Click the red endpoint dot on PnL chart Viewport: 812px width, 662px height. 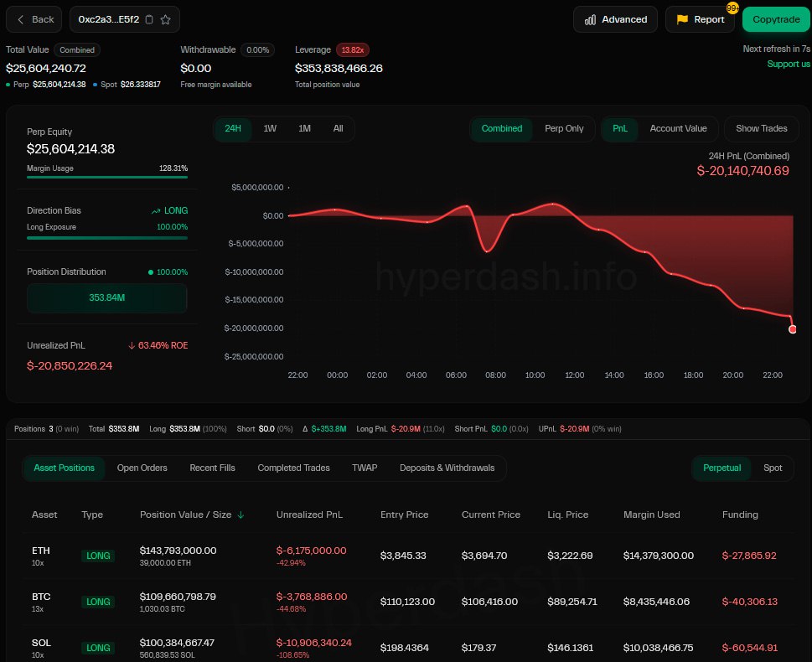793,329
